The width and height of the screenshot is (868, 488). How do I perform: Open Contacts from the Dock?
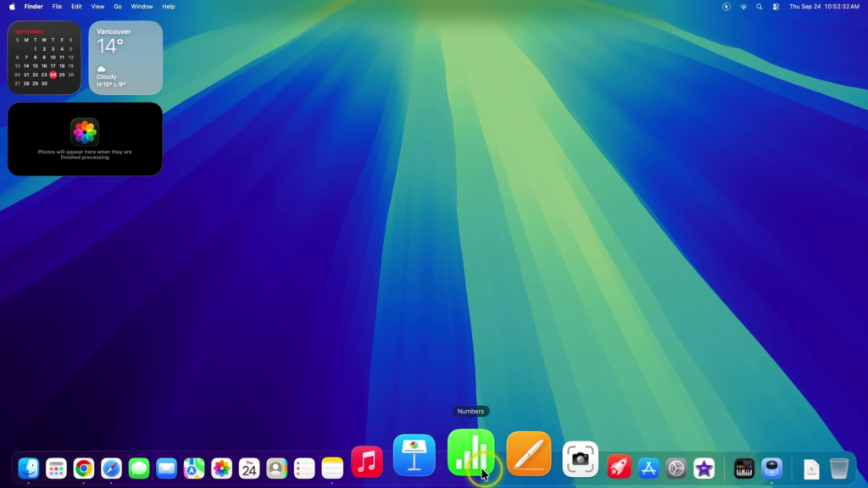tap(277, 469)
